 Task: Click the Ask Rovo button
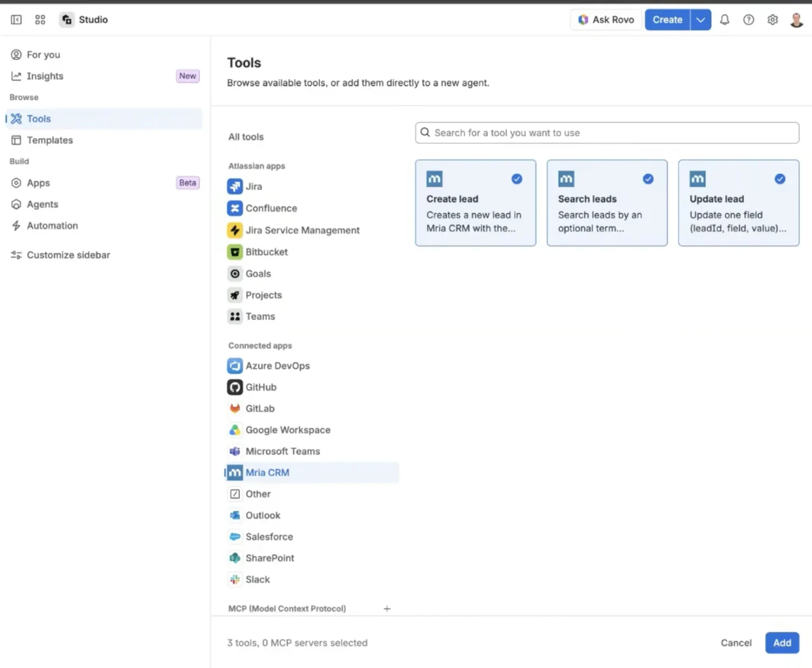(606, 20)
